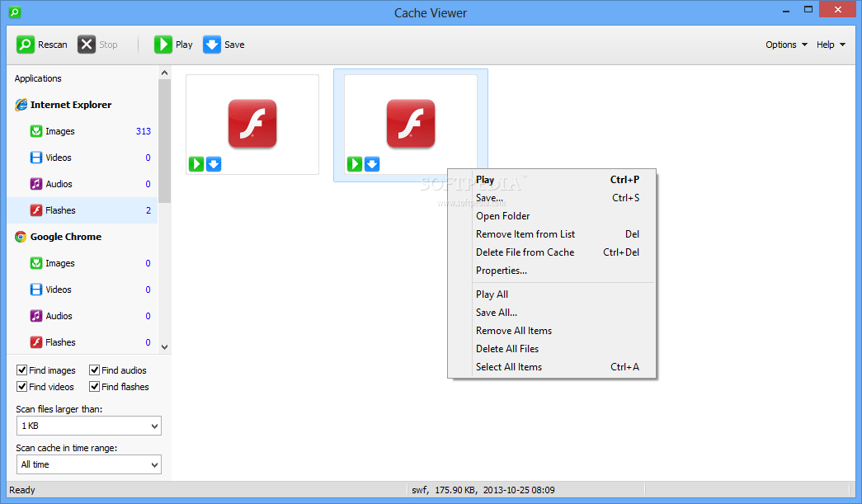Click the Internet Explorer logo icon
The height and width of the screenshot is (504, 862).
pos(21,105)
